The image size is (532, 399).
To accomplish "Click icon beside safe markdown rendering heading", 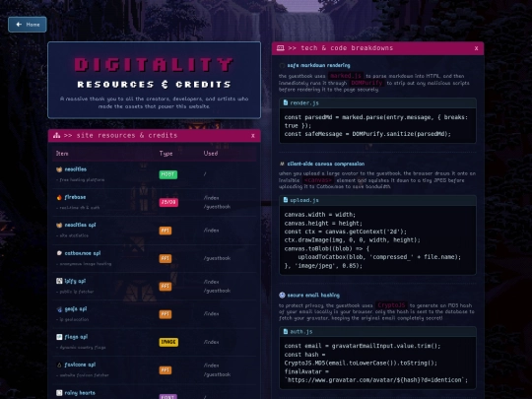I will click(282, 65).
